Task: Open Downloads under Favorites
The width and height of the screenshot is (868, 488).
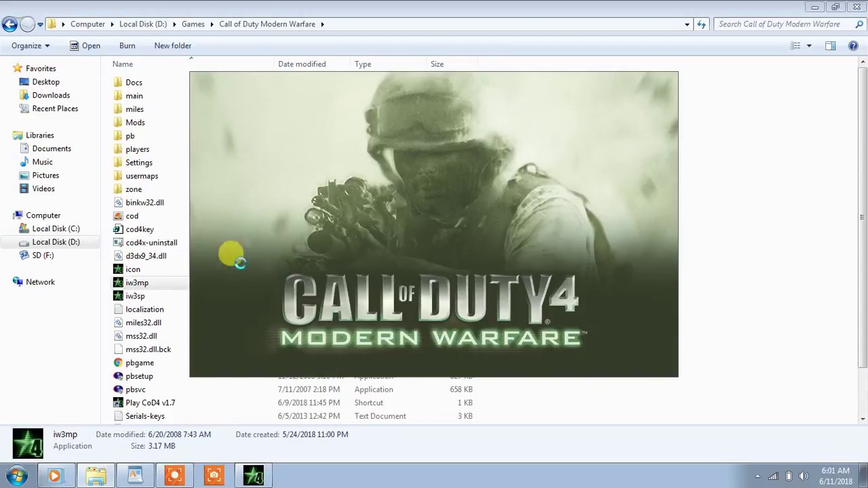Action: 51,96
